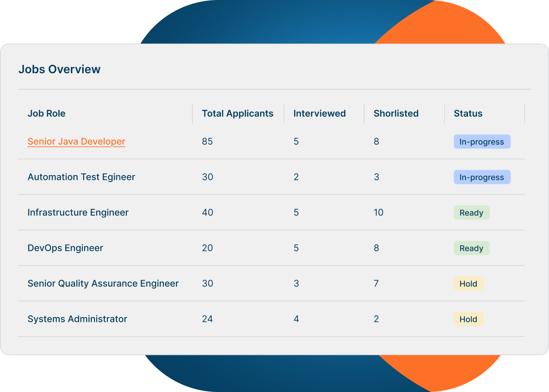Click In-progress badge for Automation Test Egineer
The width and height of the screenshot is (549, 392).
[x=482, y=177]
